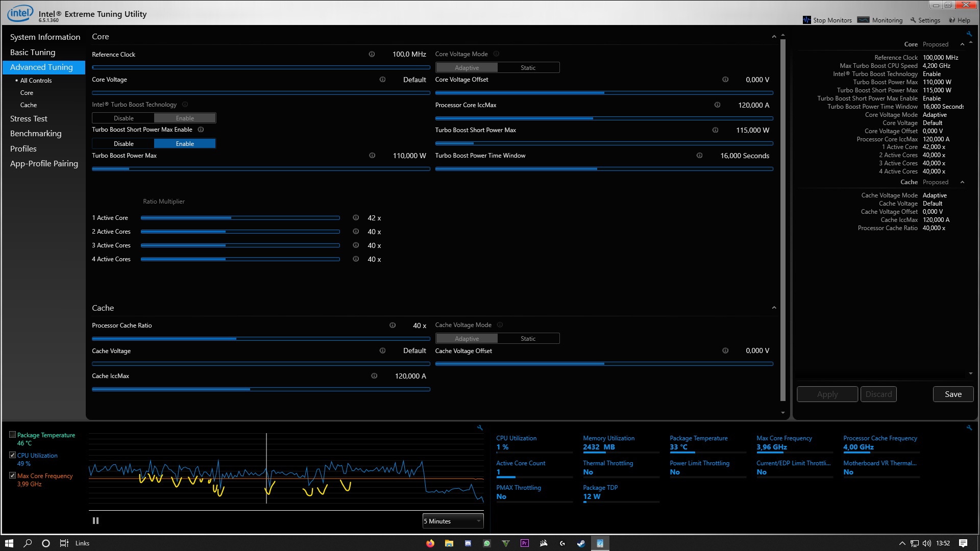Enable the Package Temperature checkbox
The image size is (980, 551).
(12, 434)
